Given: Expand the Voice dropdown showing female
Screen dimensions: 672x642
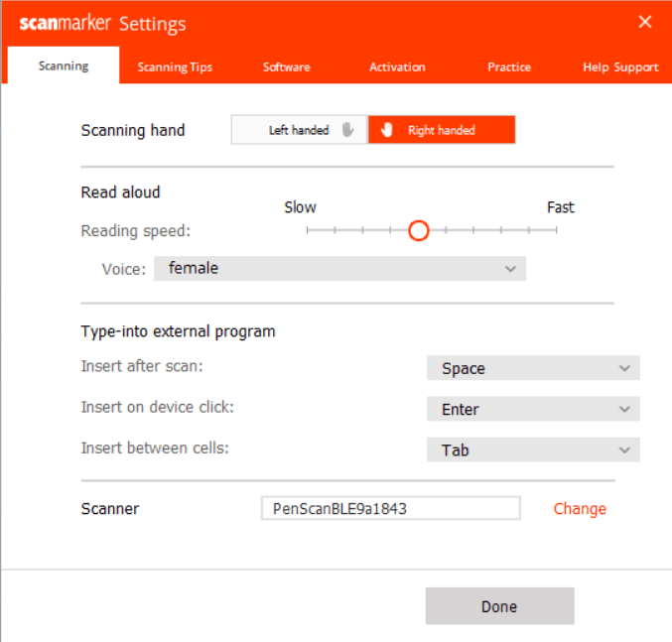Looking at the screenshot, I should click(339, 268).
